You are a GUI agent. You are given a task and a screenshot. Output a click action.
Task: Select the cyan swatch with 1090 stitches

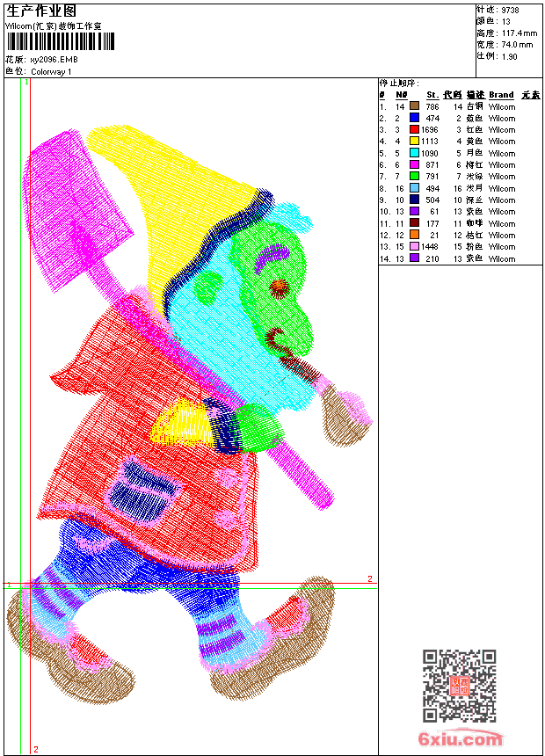pyautogui.click(x=414, y=153)
